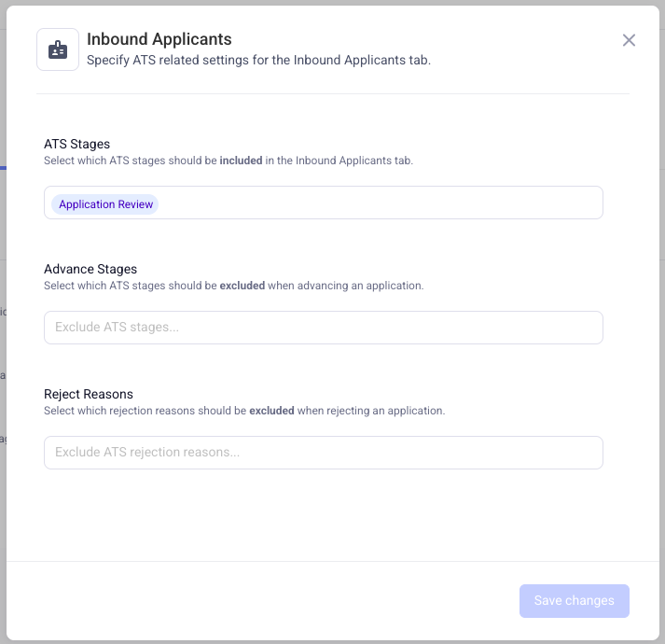665x644 pixels.
Task: Click the bold word included in description
Action: coord(241,161)
